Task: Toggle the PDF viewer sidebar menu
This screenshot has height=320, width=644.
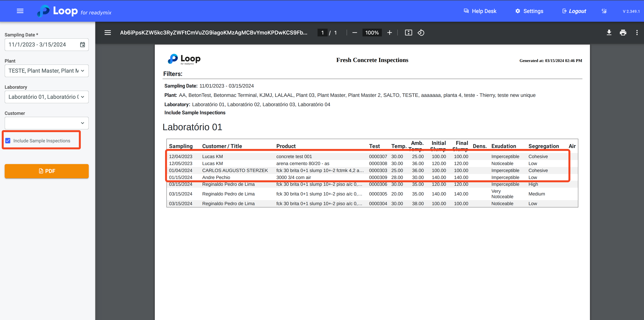Action: coord(108,33)
